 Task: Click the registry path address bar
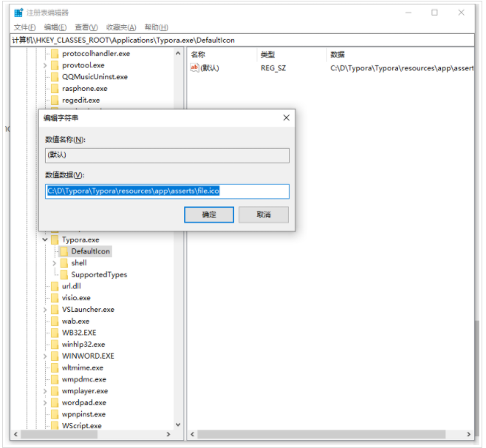[242, 40]
